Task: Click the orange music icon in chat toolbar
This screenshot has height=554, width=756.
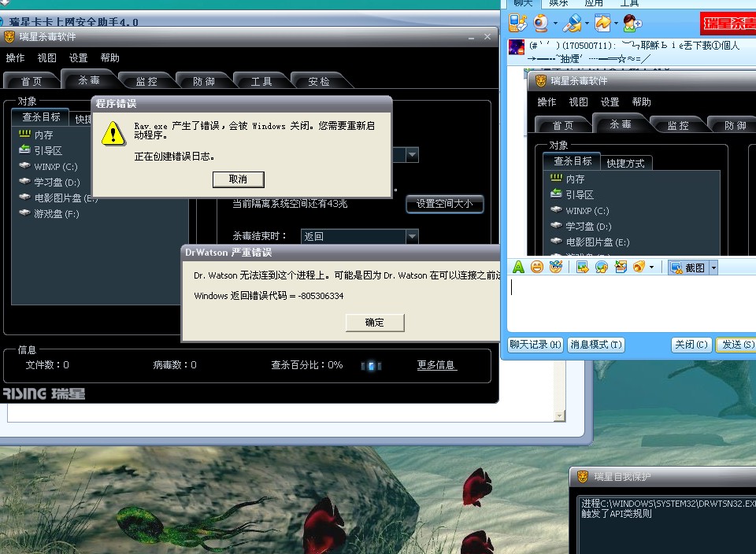Action: (x=639, y=267)
